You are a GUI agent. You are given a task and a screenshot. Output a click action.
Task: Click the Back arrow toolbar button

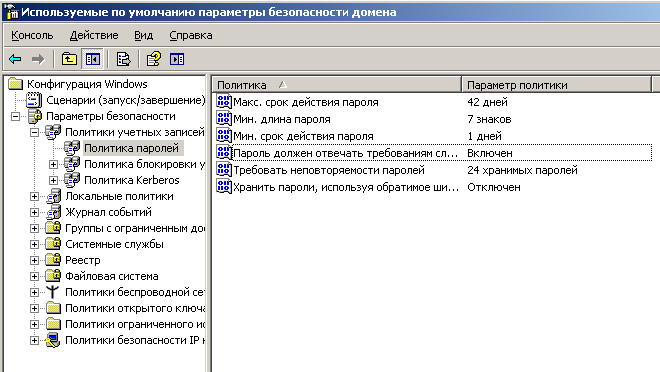pyautogui.click(x=15, y=59)
